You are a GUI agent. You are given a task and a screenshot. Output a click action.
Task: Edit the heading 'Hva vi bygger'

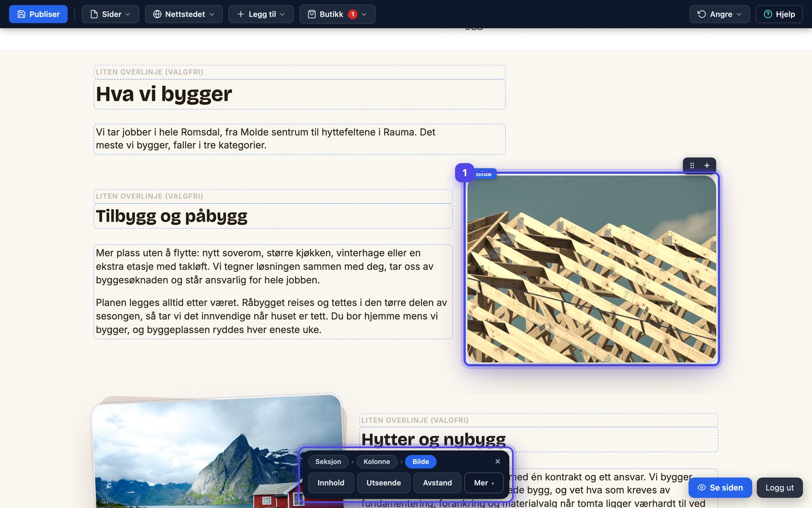299,94
